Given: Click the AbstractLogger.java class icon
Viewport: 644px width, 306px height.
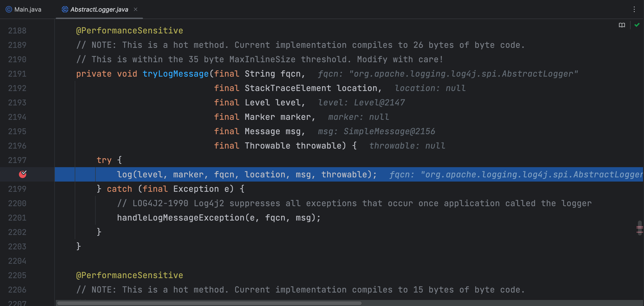Looking at the screenshot, I should coord(65,10).
